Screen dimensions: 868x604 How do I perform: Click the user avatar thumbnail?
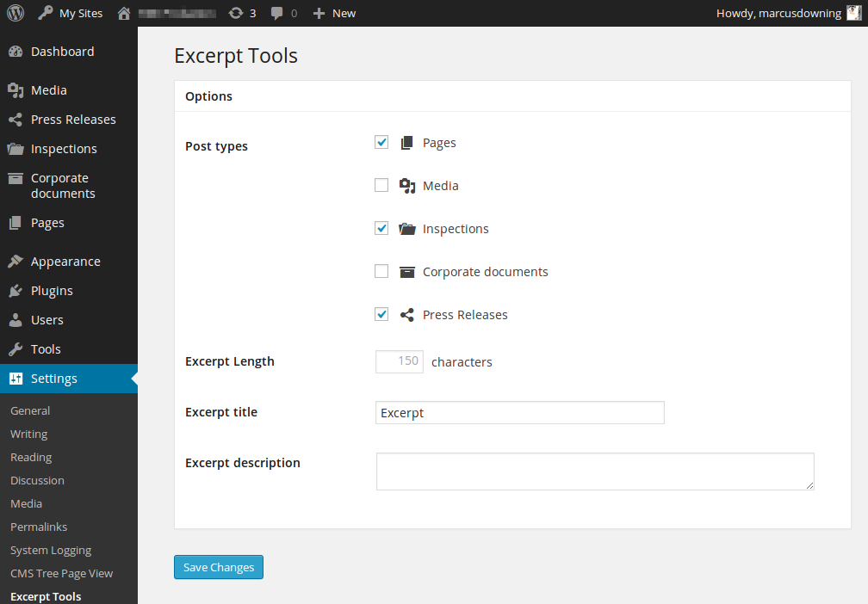[x=854, y=13]
